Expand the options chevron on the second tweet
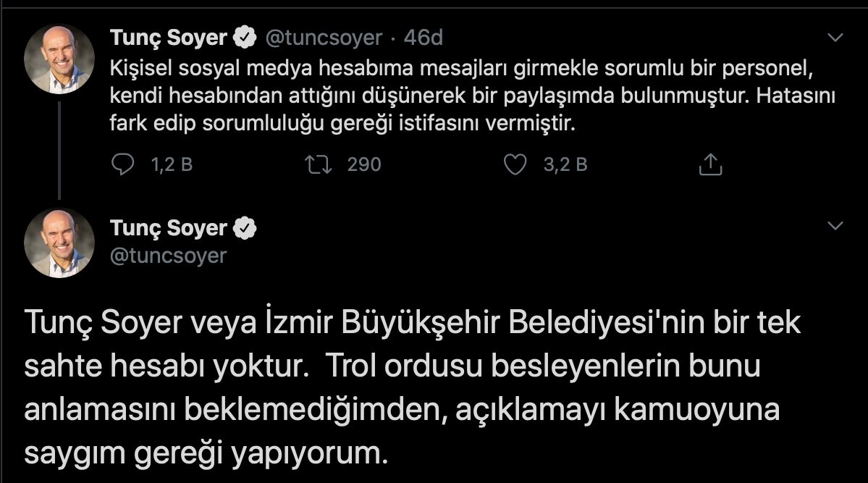Screen dimensions: 868x483 (835, 227)
